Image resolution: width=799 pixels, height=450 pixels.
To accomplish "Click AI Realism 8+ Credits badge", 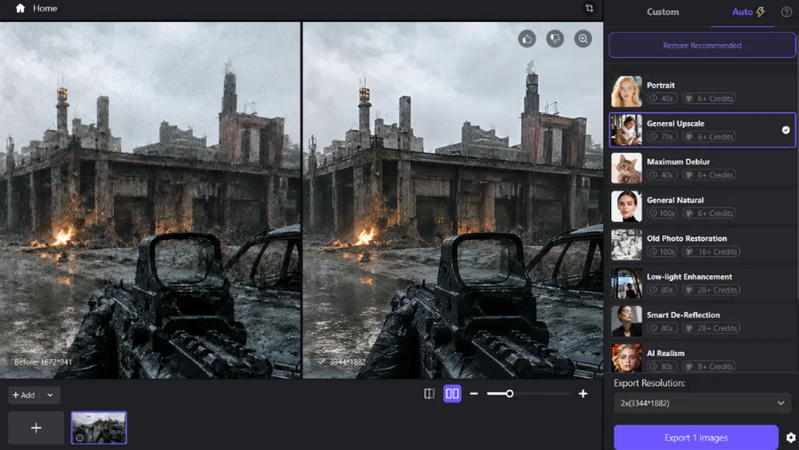I will [710, 366].
